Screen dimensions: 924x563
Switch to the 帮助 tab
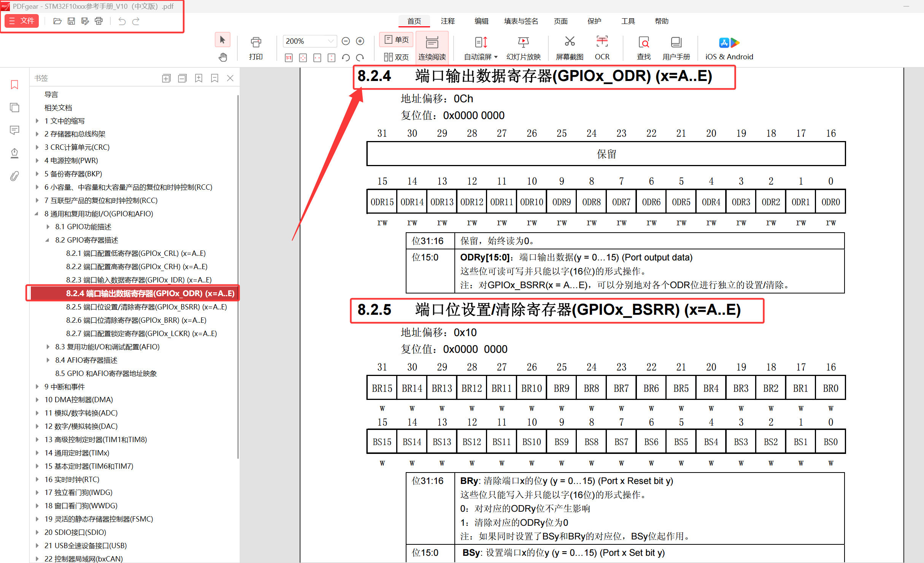coord(662,21)
